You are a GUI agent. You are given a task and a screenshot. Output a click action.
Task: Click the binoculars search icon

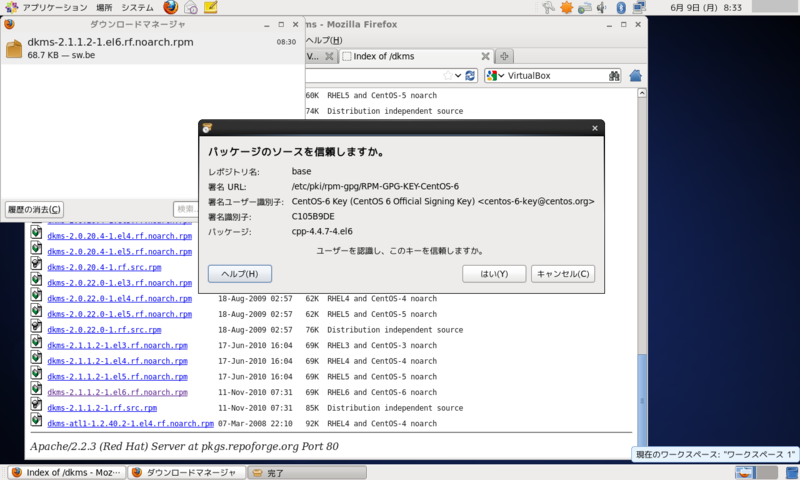pyautogui.click(x=614, y=75)
